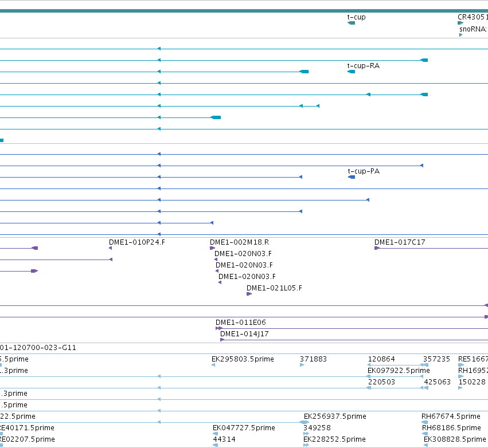
Task: Select the DME1-014J17 feature start arrow
Action: [222, 340]
